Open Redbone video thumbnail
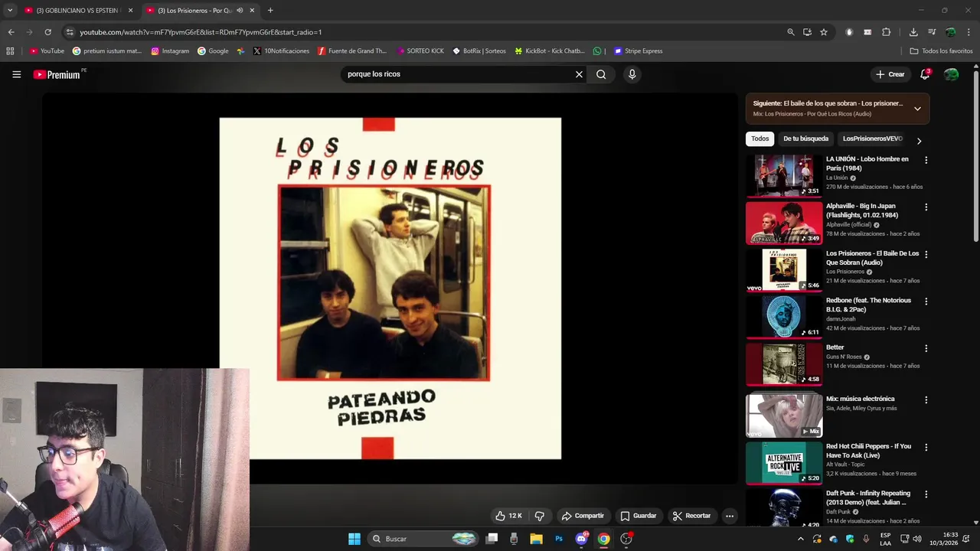 [784, 317]
